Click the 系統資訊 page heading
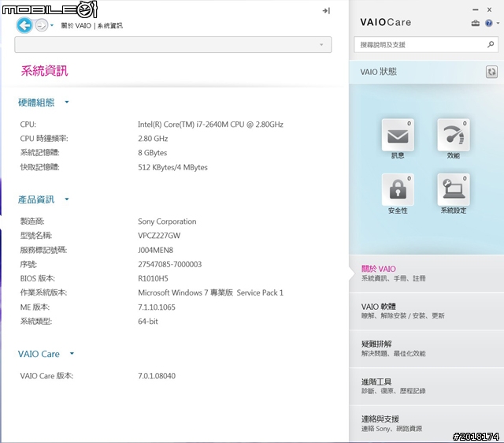The width and height of the screenshot is (504, 443). (x=44, y=71)
